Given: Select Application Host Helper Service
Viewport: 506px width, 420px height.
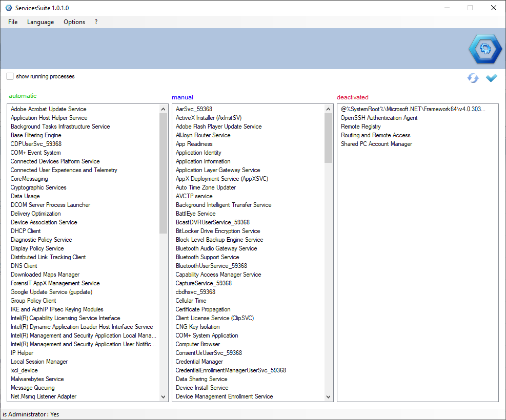Looking at the screenshot, I should (49, 118).
